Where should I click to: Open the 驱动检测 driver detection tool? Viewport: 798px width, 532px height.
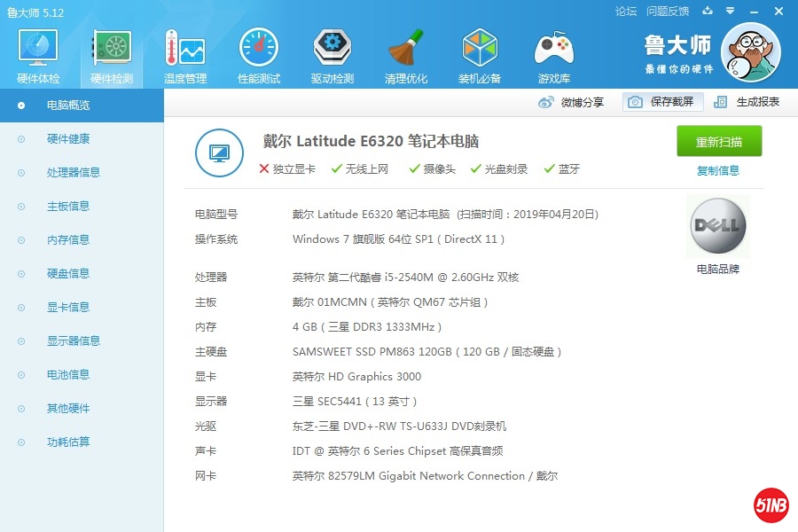pos(332,53)
